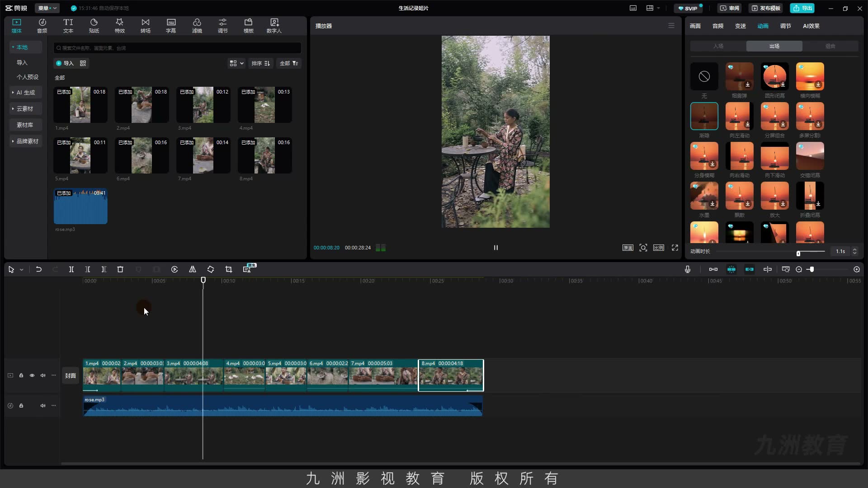Mute the rose.mp3 audio track
Screen dimensions: 868x488
[x=43, y=406]
